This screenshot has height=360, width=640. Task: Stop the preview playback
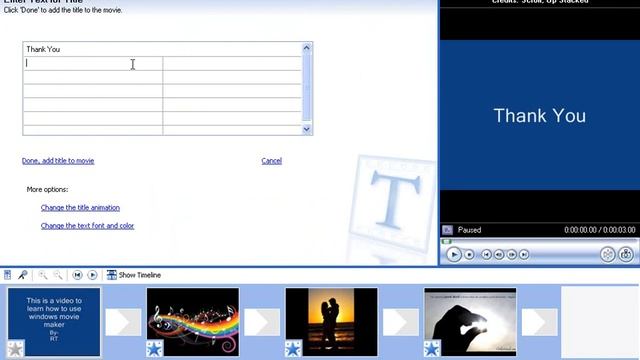pyautogui.click(x=469, y=255)
